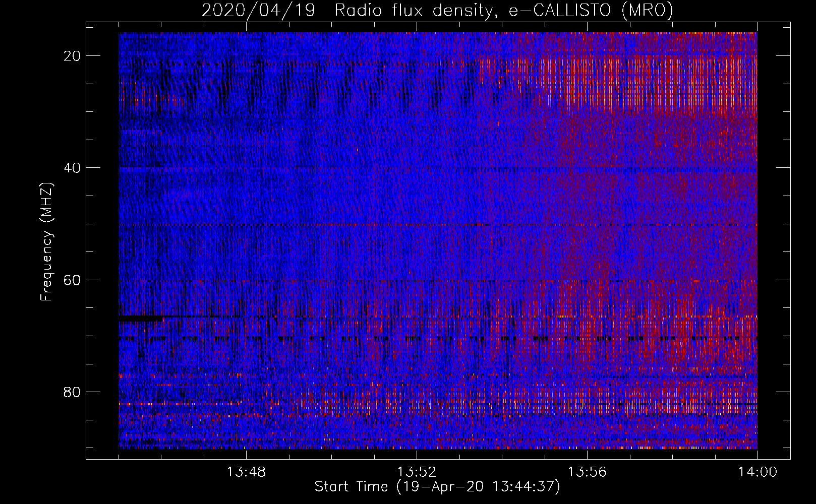Click the '40' frequency tick label

click(73, 168)
